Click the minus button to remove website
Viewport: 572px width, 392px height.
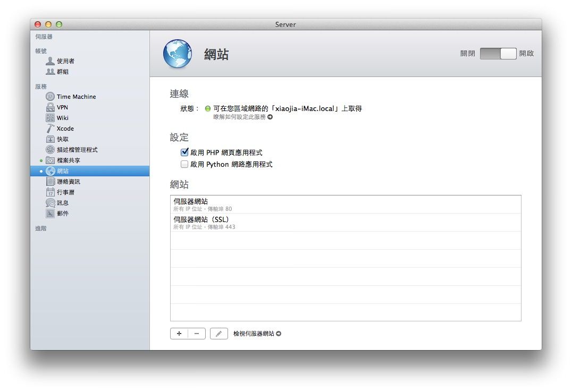197,334
